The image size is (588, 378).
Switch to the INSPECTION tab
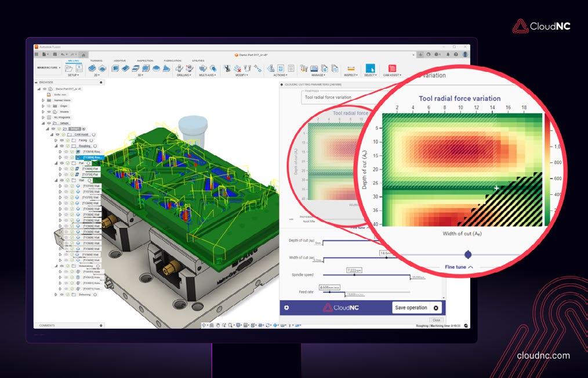click(x=145, y=61)
